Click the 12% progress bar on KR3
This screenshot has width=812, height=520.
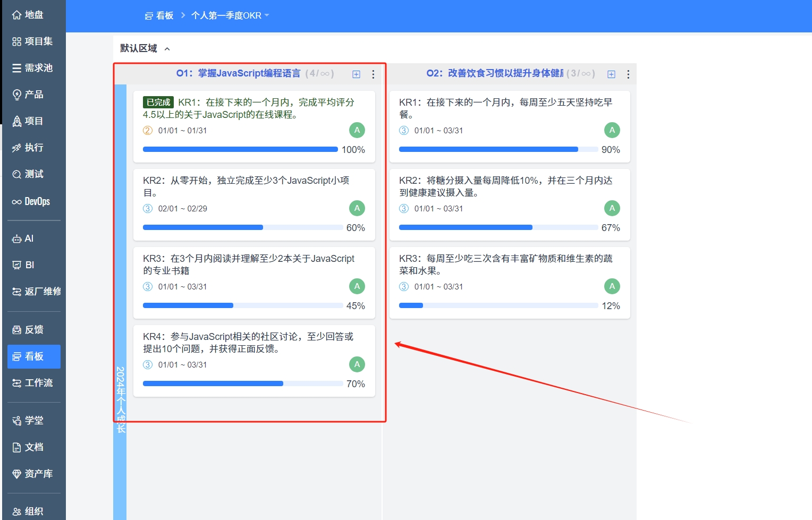[498, 305]
